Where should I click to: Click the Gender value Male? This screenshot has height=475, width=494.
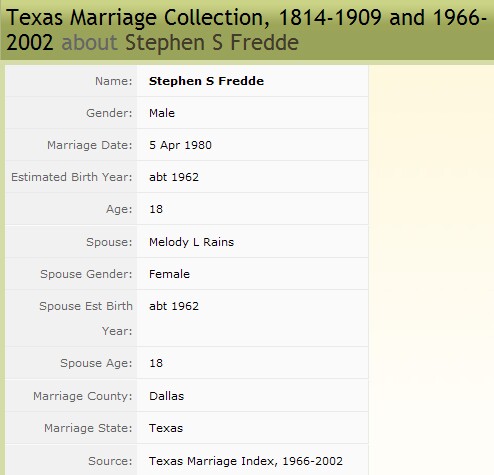(x=162, y=113)
